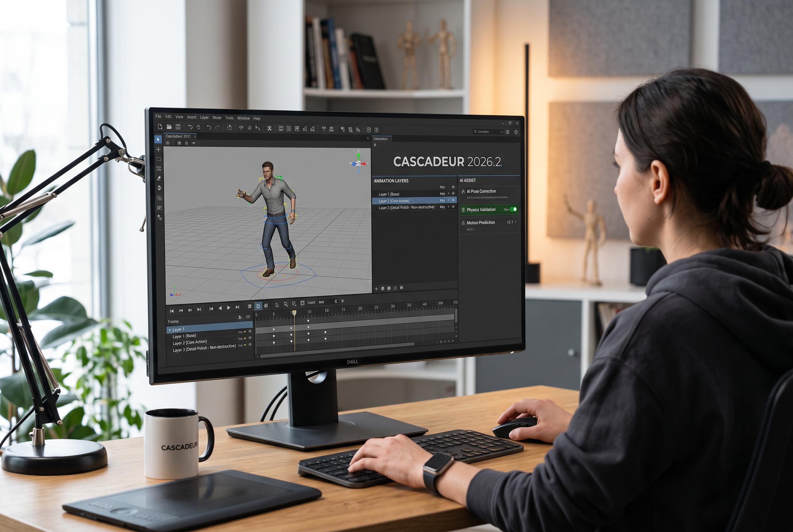Click the yellow playhead marker on timeline
Image resolution: width=793 pixels, height=532 pixels.
coord(294,312)
